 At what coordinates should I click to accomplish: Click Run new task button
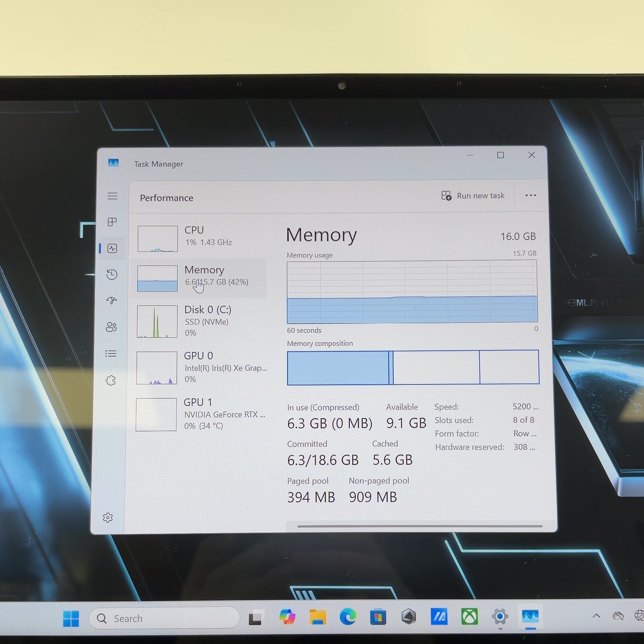click(473, 196)
